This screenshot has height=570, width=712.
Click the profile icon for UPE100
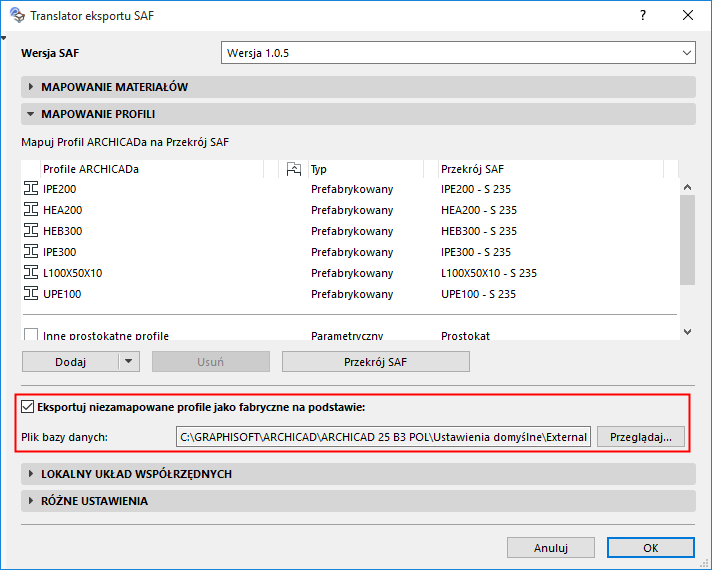[31, 293]
